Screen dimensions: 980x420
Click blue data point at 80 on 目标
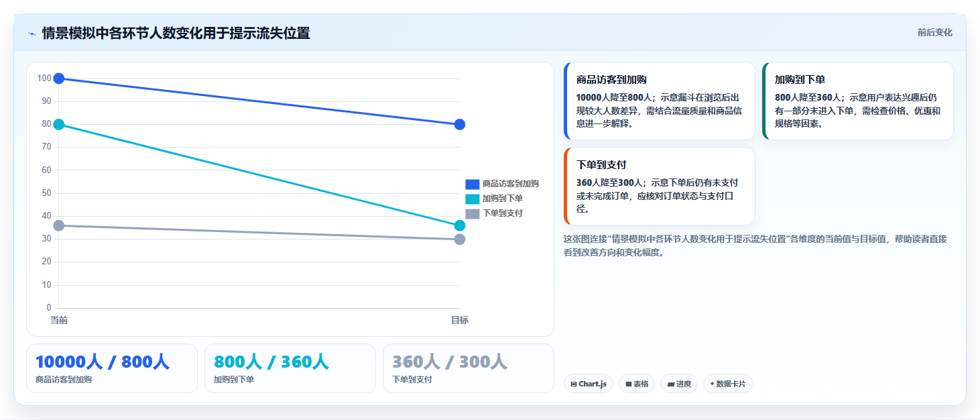coord(460,124)
